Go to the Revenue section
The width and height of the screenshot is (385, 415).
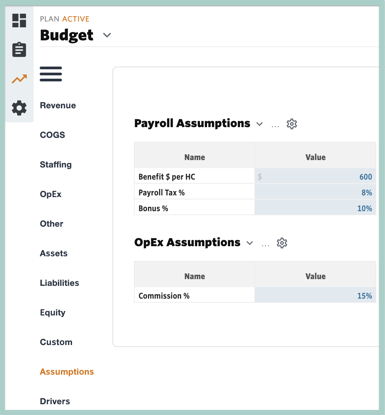[58, 105]
